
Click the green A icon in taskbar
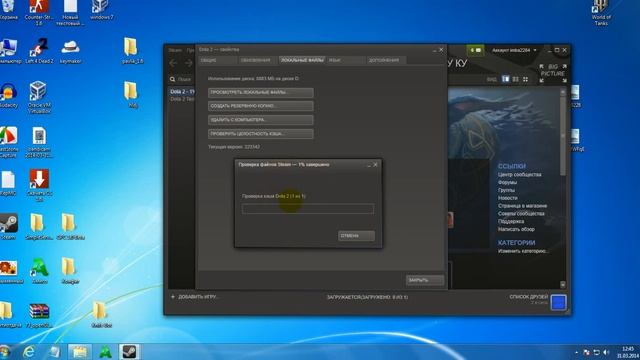(x=105, y=351)
